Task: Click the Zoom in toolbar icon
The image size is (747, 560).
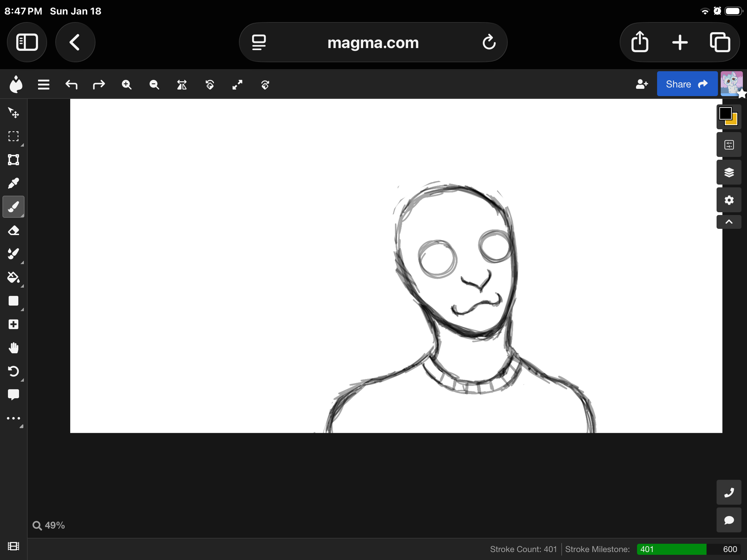Action: [x=127, y=84]
